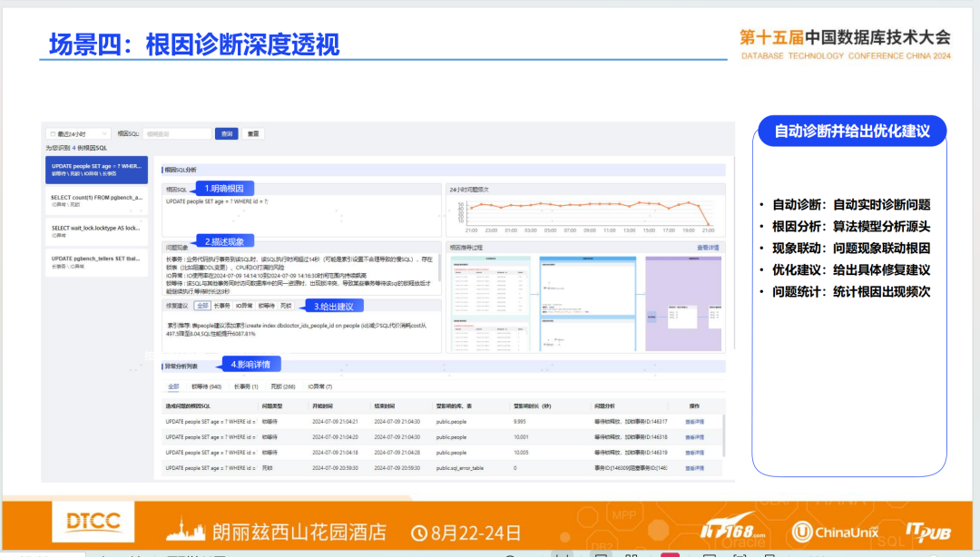Click the green-header thumbnail in 根因推导过程
This screenshot has height=557, width=980.
pos(491,303)
